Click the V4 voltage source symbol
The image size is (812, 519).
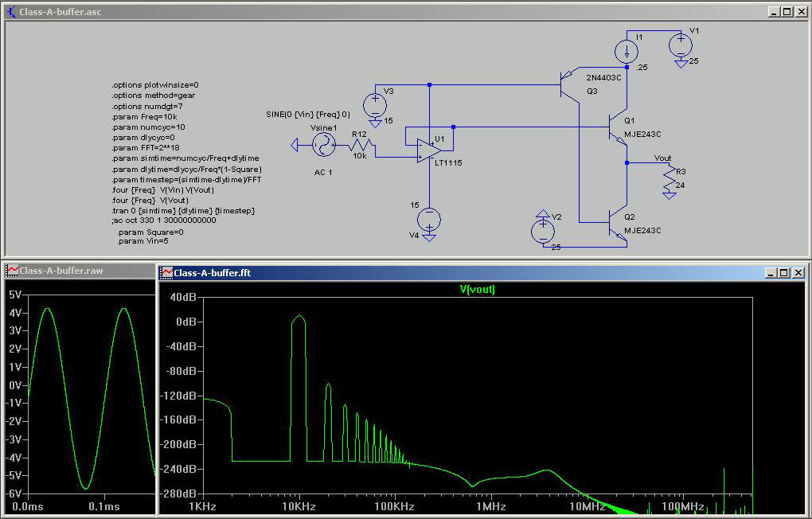click(429, 219)
